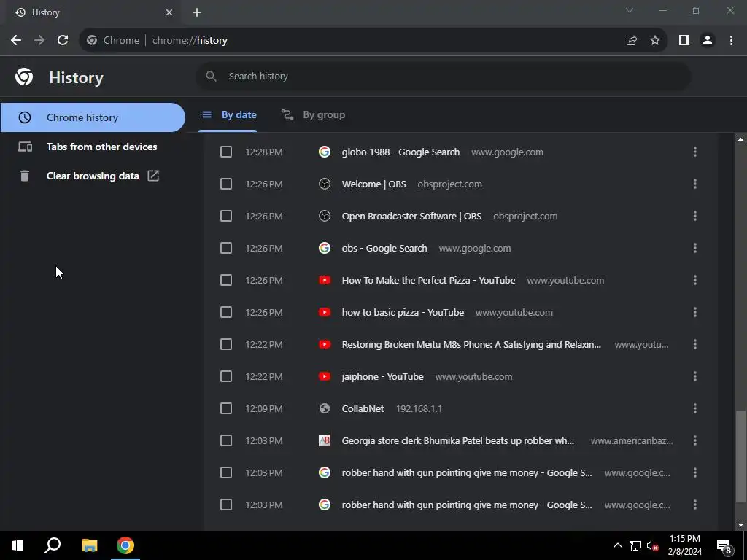Image resolution: width=747 pixels, height=560 pixels.
Task: Select Chrome history in sidebar
Action: 93,117
